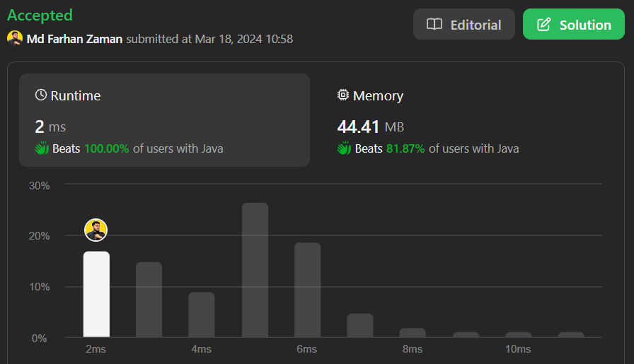Open the Editorial button
634x364 pixels.
click(x=464, y=25)
